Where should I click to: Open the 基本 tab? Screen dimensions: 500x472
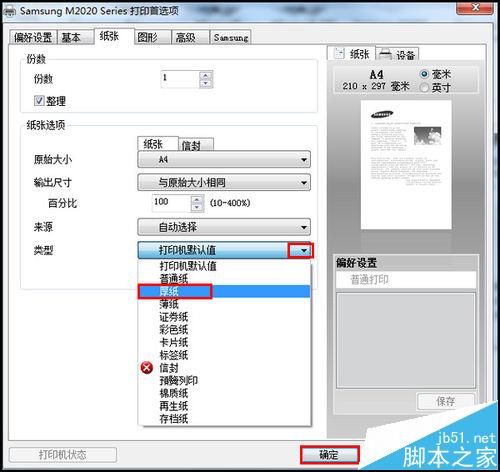75,37
